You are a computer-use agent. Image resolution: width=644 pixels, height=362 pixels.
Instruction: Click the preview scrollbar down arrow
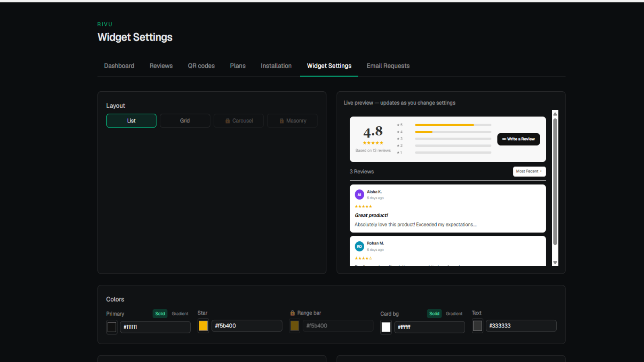555,263
